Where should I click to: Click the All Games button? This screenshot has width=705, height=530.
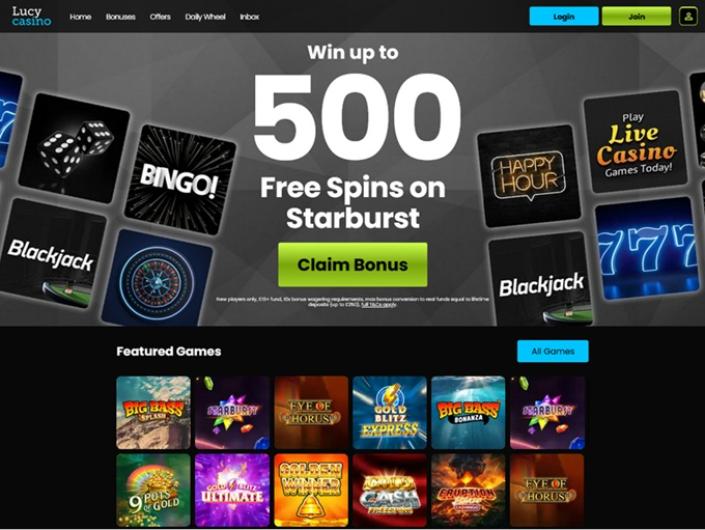[x=553, y=351]
